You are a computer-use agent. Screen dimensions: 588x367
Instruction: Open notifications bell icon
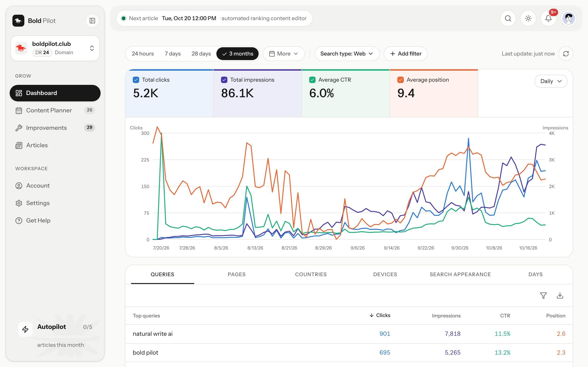pos(548,18)
